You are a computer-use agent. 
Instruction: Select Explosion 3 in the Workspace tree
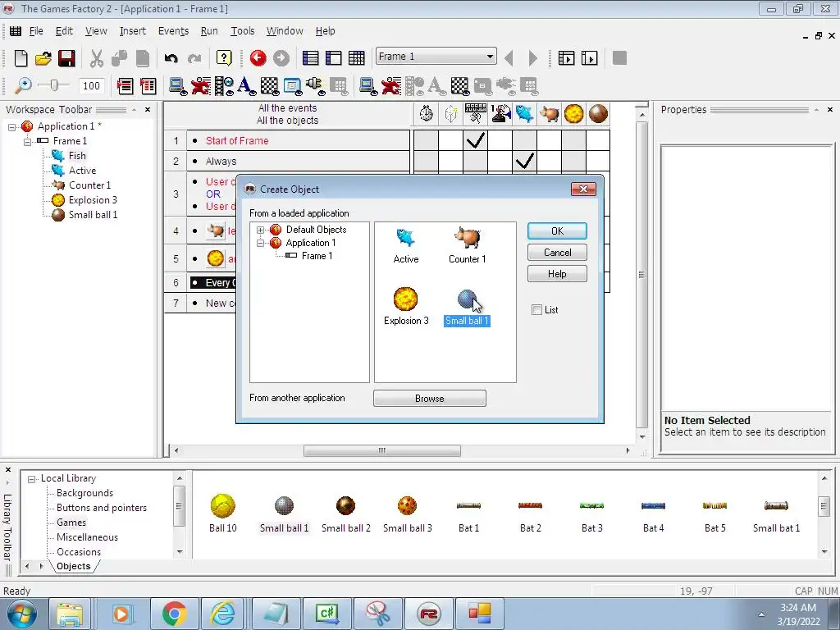tap(93, 200)
